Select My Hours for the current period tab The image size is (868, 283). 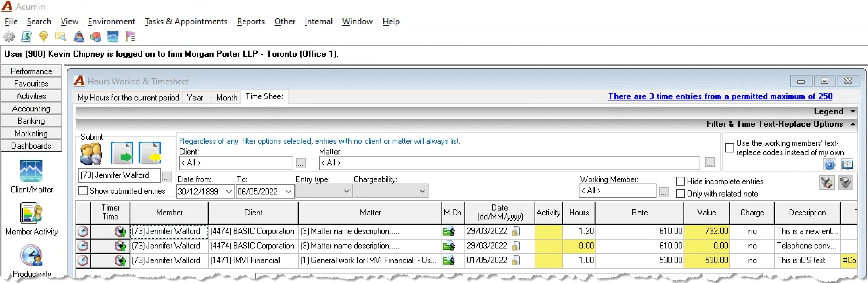pos(128,98)
